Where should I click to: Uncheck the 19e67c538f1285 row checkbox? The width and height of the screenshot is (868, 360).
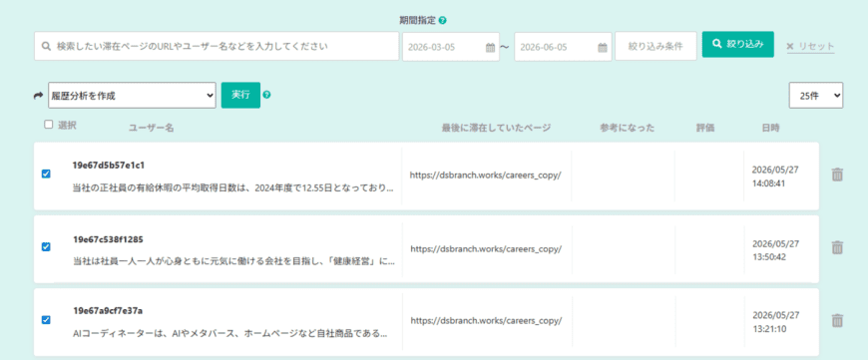[46, 246]
